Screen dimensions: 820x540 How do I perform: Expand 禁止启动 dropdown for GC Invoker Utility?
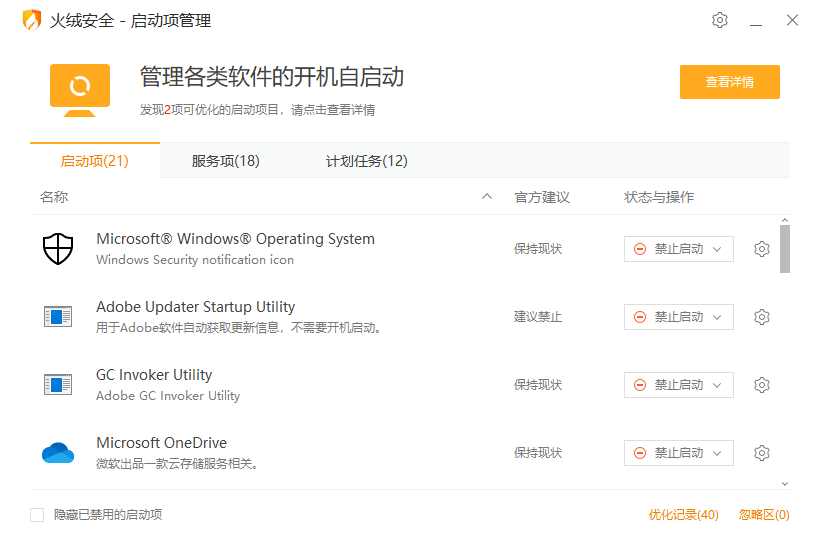678,385
